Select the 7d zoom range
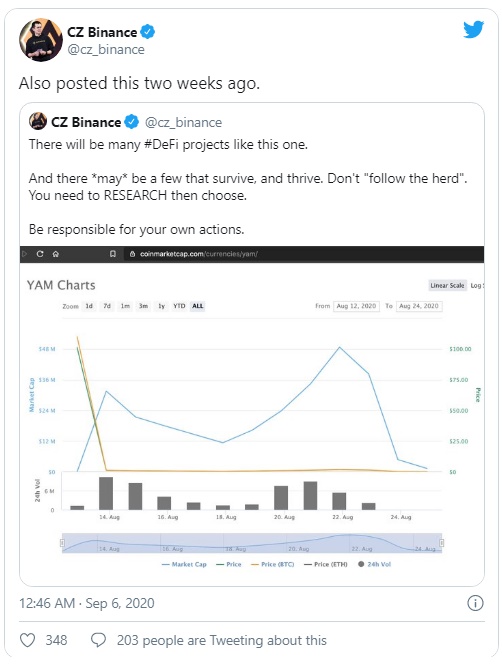502x665 pixels. pyautogui.click(x=107, y=306)
